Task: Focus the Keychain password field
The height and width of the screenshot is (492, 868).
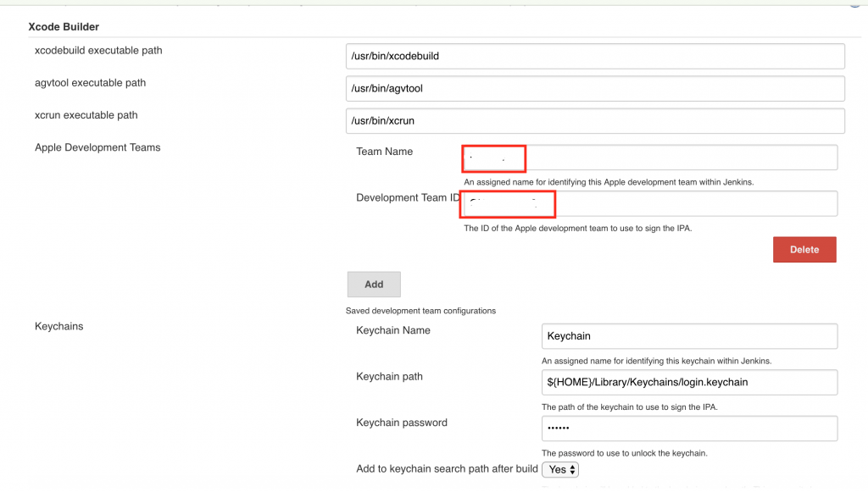Action: pyautogui.click(x=689, y=428)
